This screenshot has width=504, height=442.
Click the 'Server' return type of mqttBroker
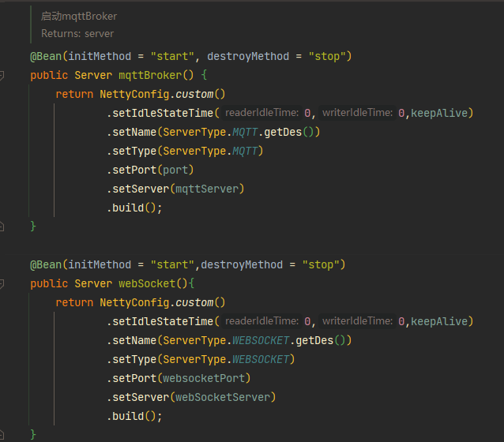93,75
